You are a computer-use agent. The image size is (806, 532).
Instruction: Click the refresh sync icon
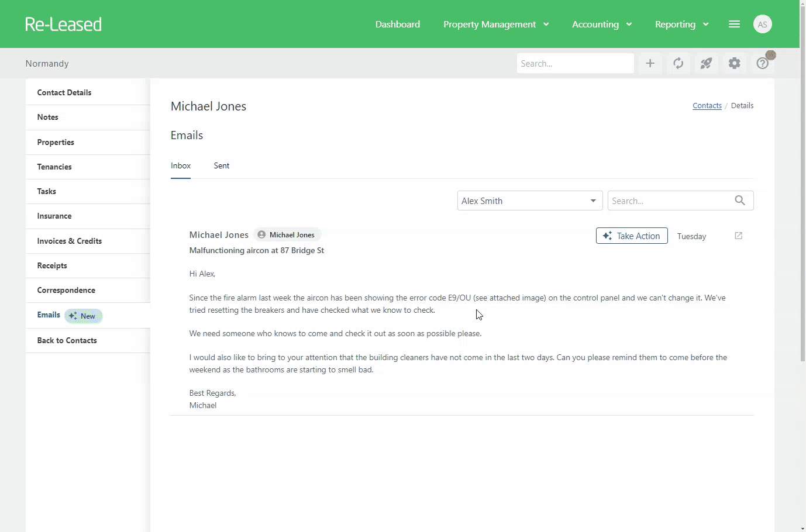click(x=678, y=63)
